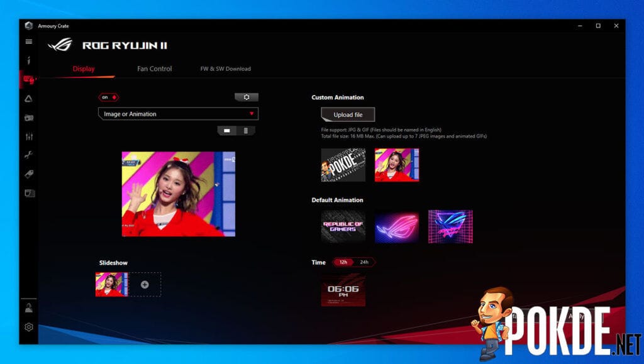Maximize the Armoury Crate window
This screenshot has height=364, width=644.
598,26
